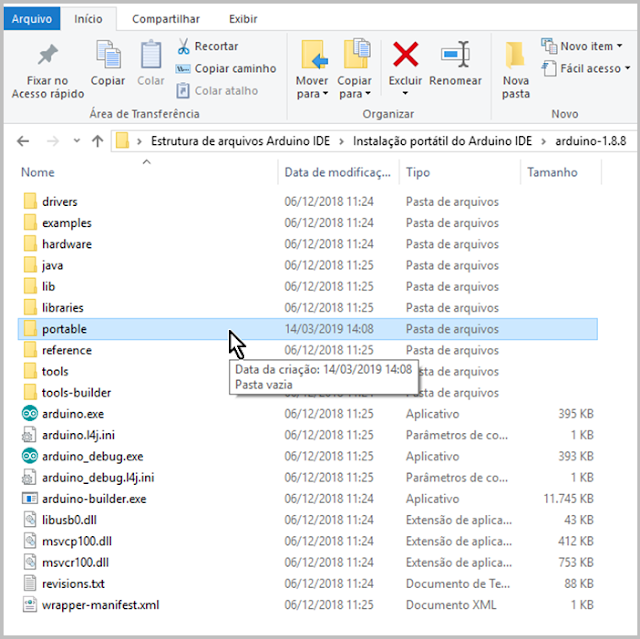The image size is (640, 639).
Task: Switch to the Compartilhar tab
Action: tap(166, 19)
